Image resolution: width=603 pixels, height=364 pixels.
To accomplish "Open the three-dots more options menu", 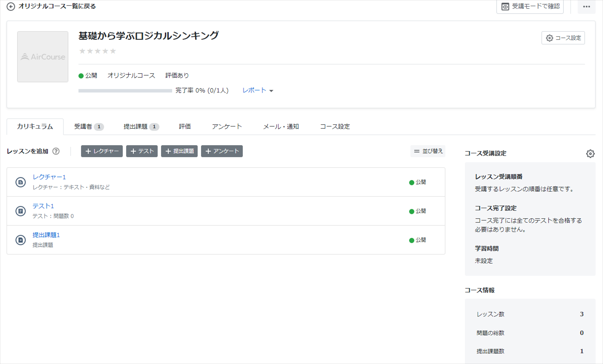I will (586, 7).
